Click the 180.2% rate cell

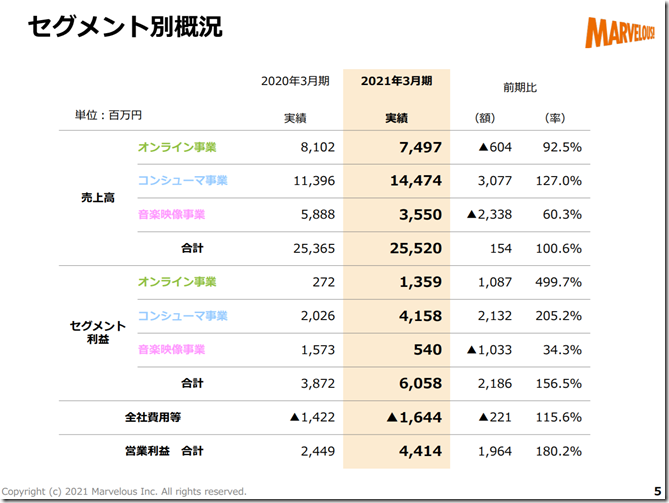tap(558, 451)
